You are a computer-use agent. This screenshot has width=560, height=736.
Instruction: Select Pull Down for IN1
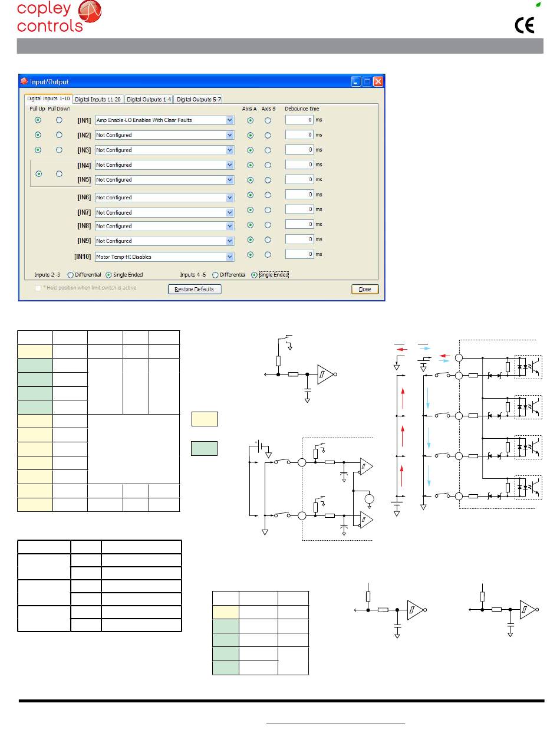point(58,120)
